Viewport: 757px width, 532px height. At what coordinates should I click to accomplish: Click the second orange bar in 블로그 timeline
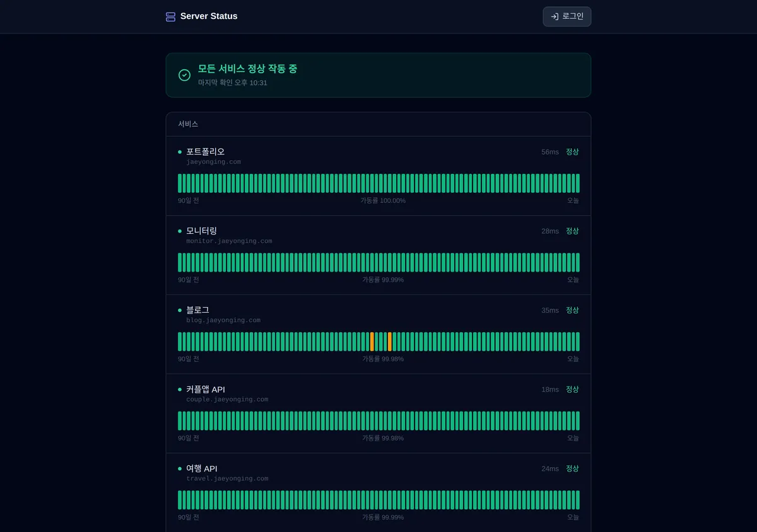[390, 342]
